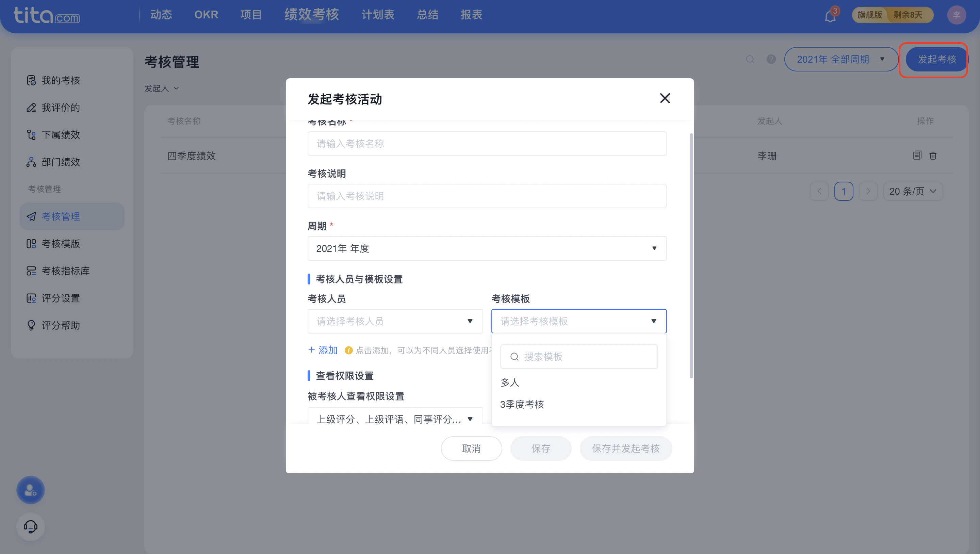Click the dialog vertical scrollbar

(691, 256)
